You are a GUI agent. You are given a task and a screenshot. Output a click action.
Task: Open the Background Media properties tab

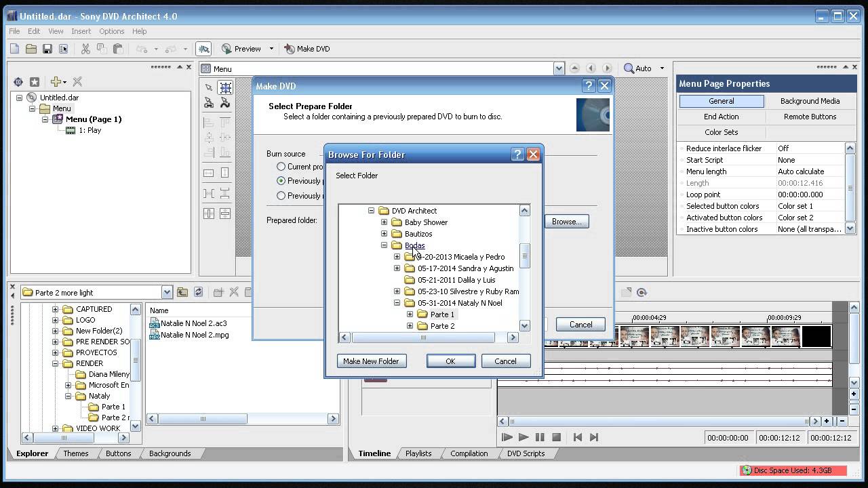tap(810, 101)
